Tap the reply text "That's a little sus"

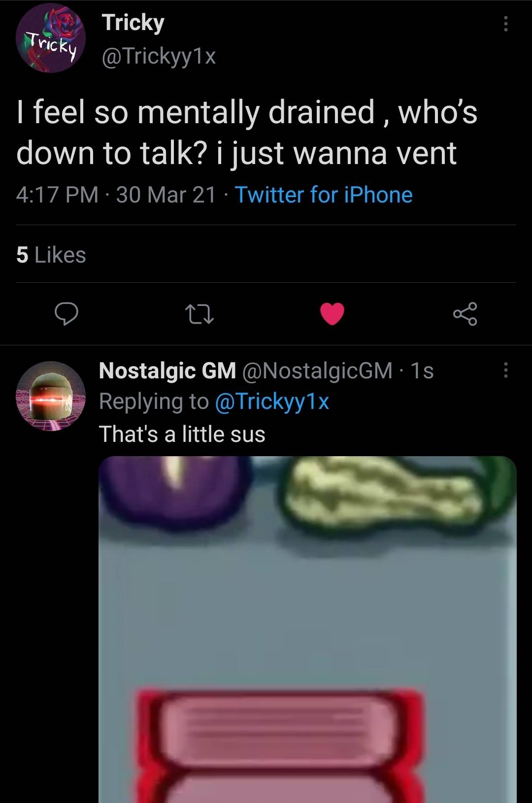(182, 434)
